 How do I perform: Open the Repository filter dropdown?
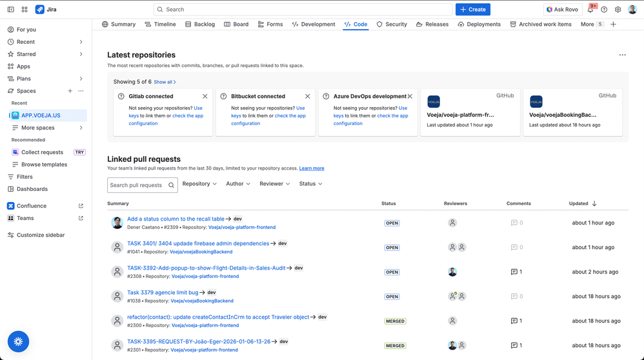199,184
